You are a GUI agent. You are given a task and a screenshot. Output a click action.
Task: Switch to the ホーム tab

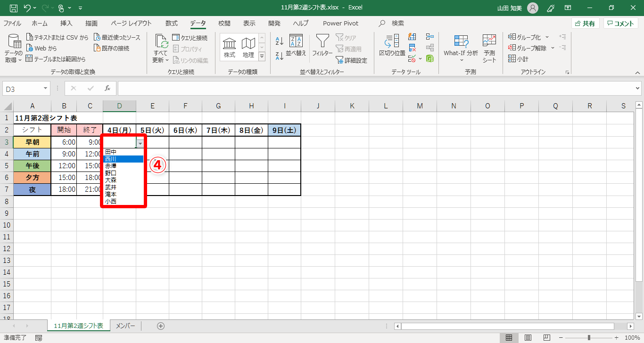click(40, 23)
